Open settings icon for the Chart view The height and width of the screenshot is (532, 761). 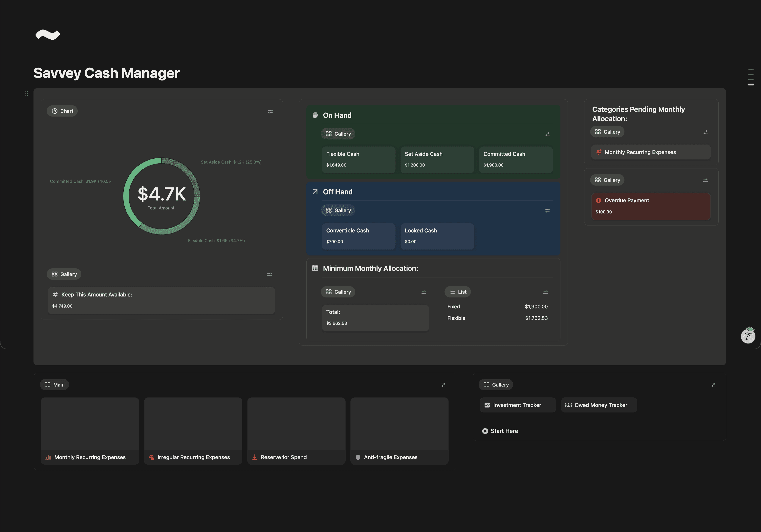270,111
